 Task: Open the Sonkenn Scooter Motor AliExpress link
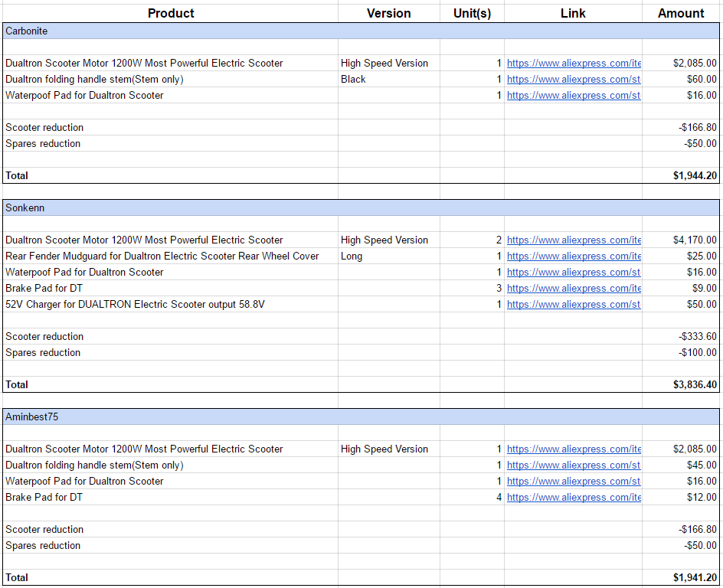[x=574, y=240]
